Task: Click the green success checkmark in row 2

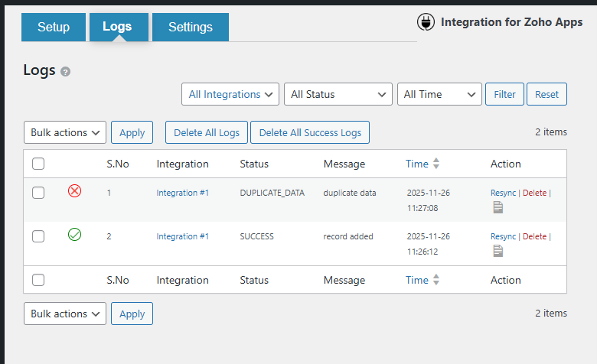Action: click(x=74, y=235)
